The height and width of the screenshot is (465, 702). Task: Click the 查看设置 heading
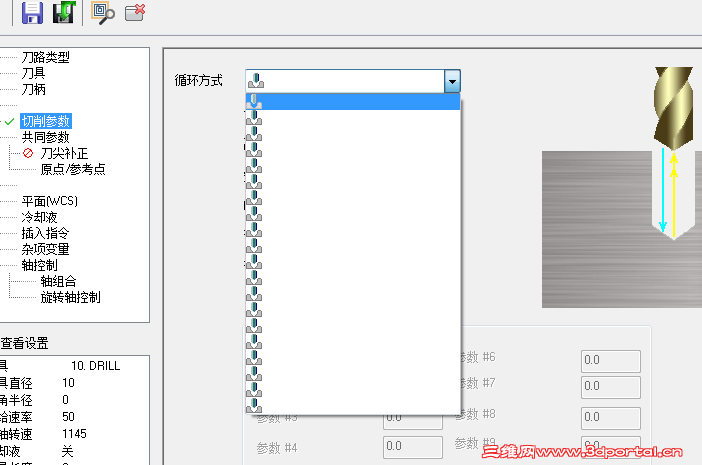24,343
